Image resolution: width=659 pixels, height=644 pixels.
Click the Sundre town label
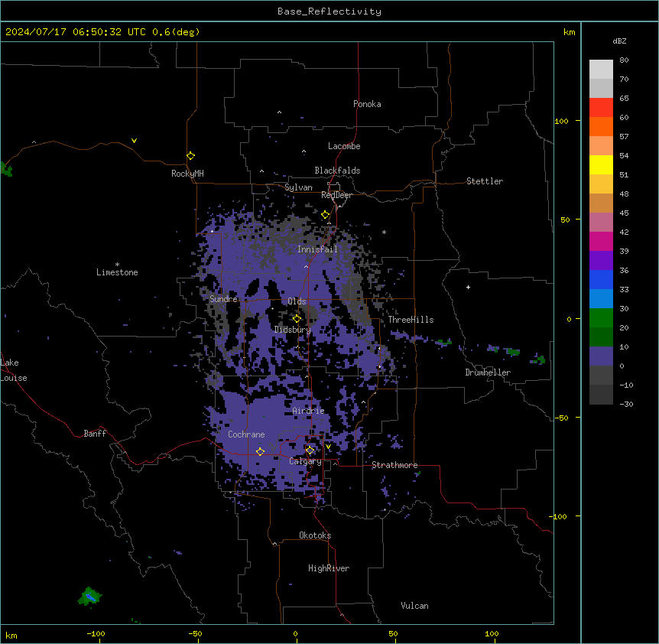(223, 299)
